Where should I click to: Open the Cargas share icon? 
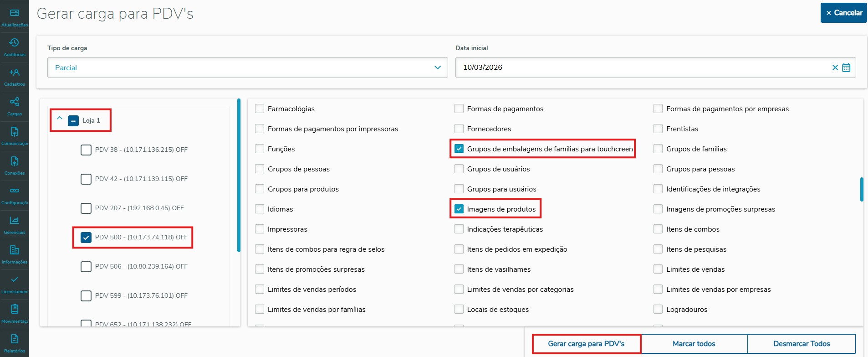[15, 102]
